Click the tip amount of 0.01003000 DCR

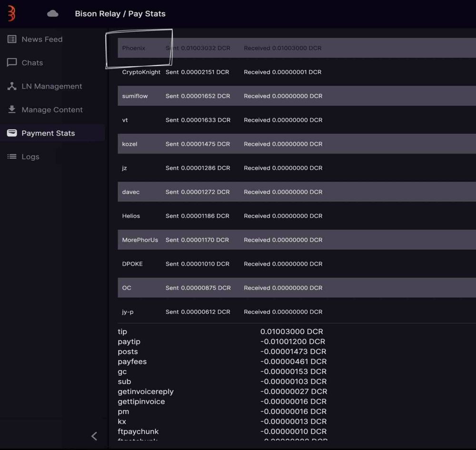[291, 332]
